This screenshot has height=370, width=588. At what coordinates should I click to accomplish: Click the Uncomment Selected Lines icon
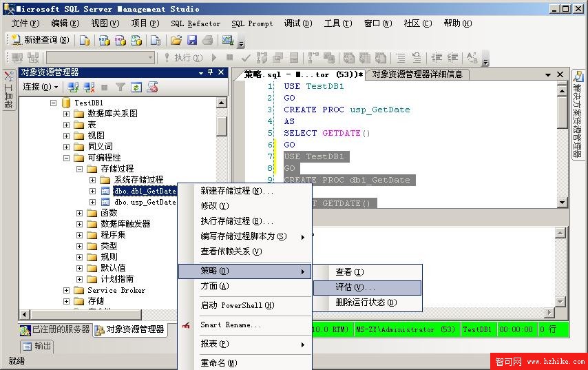tap(417, 58)
